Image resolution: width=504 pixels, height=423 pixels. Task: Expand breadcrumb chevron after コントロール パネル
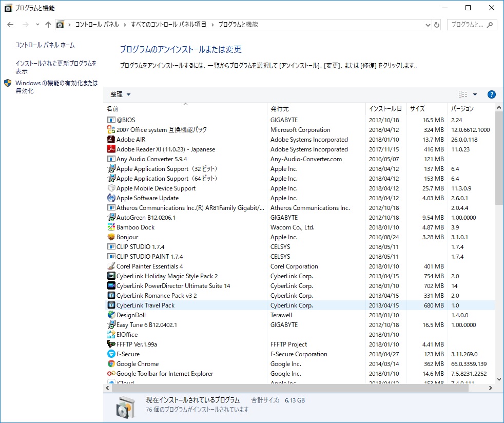(125, 25)
